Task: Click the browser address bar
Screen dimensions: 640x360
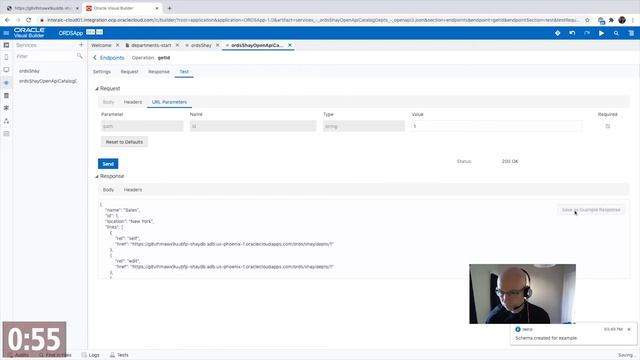Action: [312, 20]
